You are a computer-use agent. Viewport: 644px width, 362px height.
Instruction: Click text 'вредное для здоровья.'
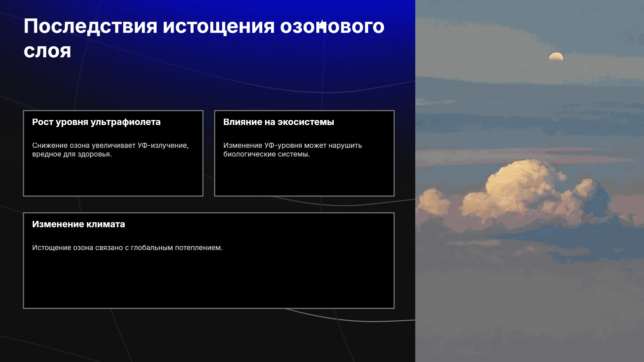pyautogui.click(x=72, y=154)
